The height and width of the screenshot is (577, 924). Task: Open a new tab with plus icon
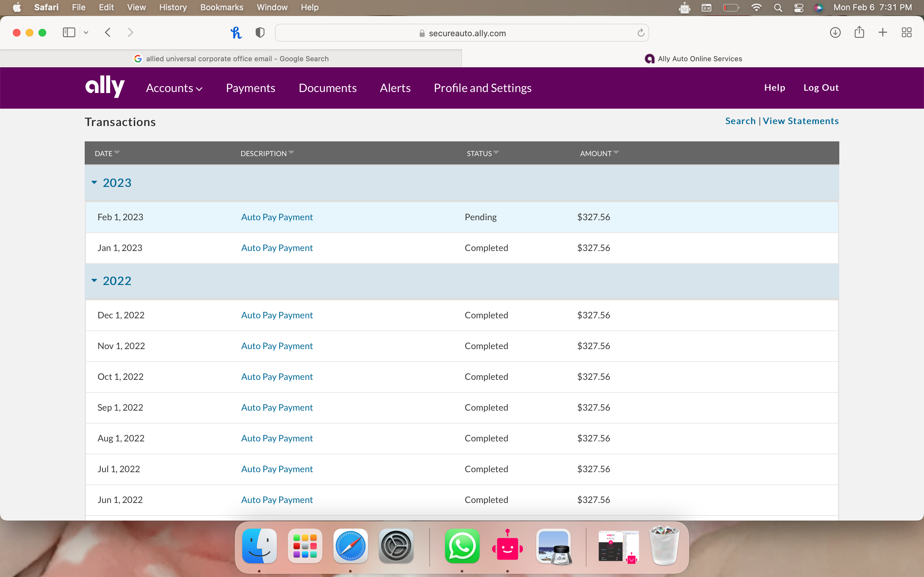[x=883, y=33]
